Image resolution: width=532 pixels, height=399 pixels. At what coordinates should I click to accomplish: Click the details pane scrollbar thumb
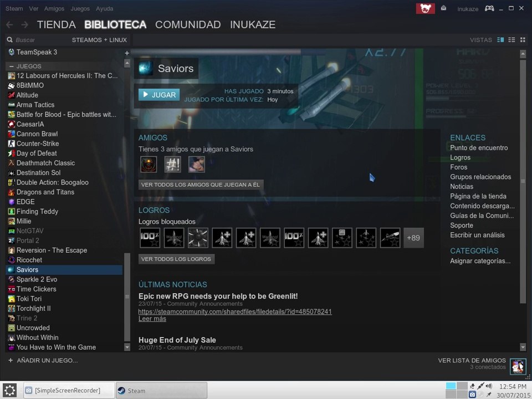523,181
